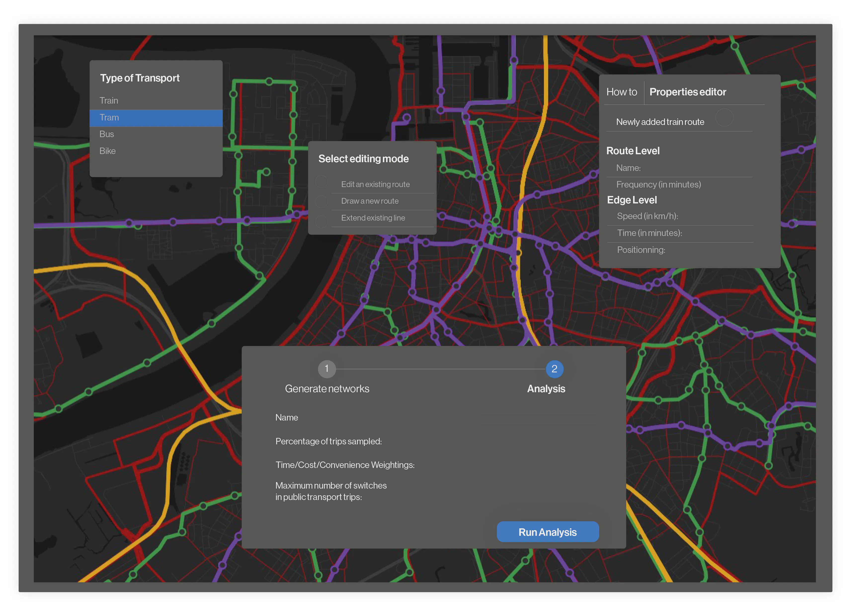851x616 pixels.
Task: Toggle the 'Newly added train route' switch
Action: click(x=725, y=117)
